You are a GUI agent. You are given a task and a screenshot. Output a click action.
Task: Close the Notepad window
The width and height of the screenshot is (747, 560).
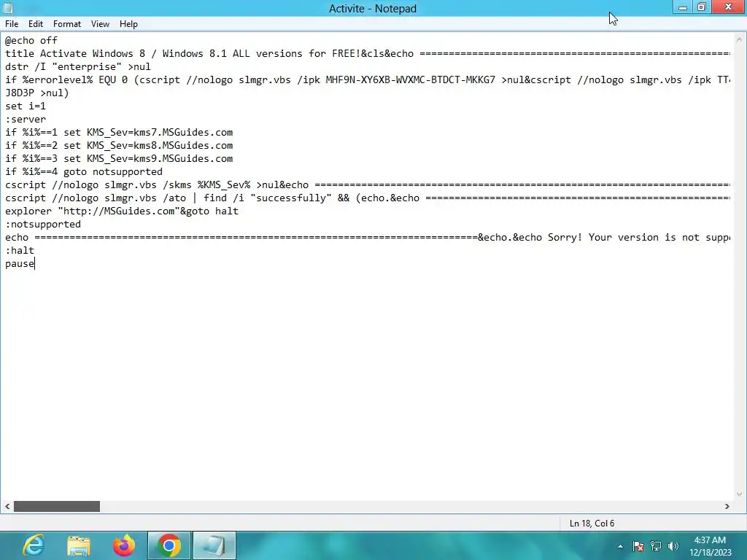tap(728, 7)
